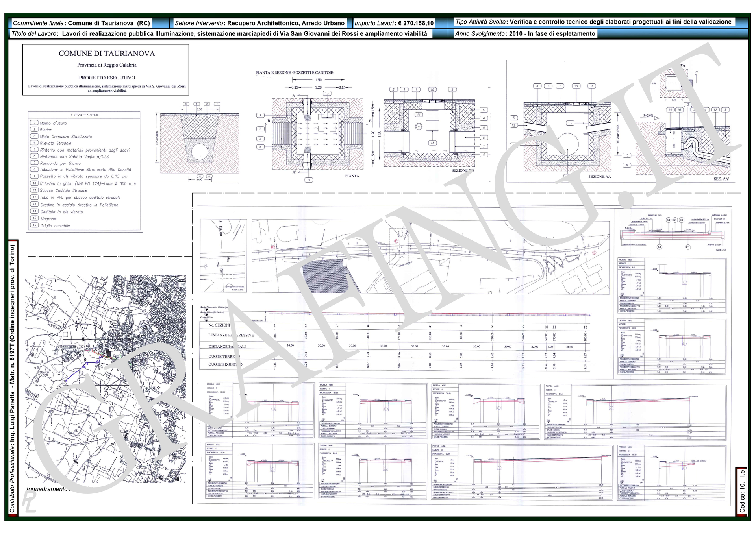Click legend item 16 'Griglia carrabile'
This screenshot has height=534, width=756.
(55, 226)
